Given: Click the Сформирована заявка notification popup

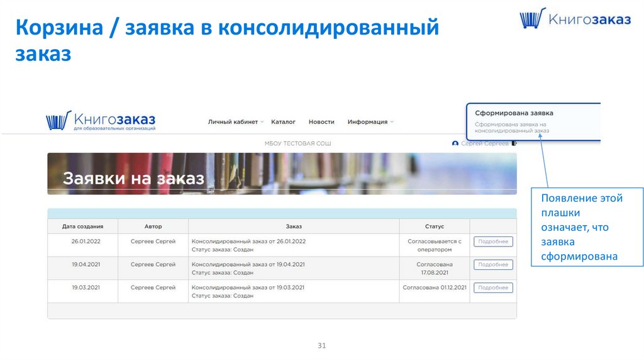Looking at the screenshot, I should pos(533,121).
